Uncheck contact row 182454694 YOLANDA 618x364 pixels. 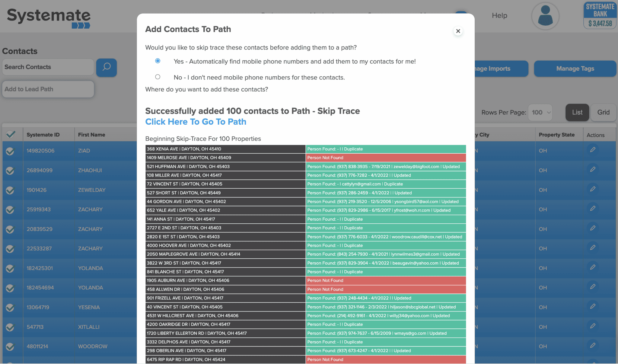(10, 288)
